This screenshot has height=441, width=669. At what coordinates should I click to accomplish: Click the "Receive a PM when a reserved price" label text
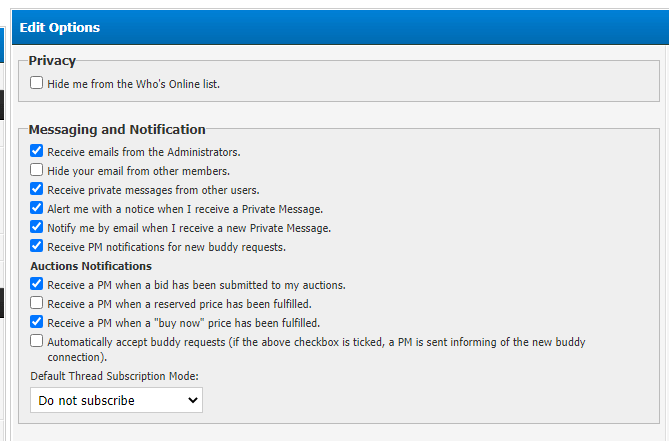(x=179, y=303)
